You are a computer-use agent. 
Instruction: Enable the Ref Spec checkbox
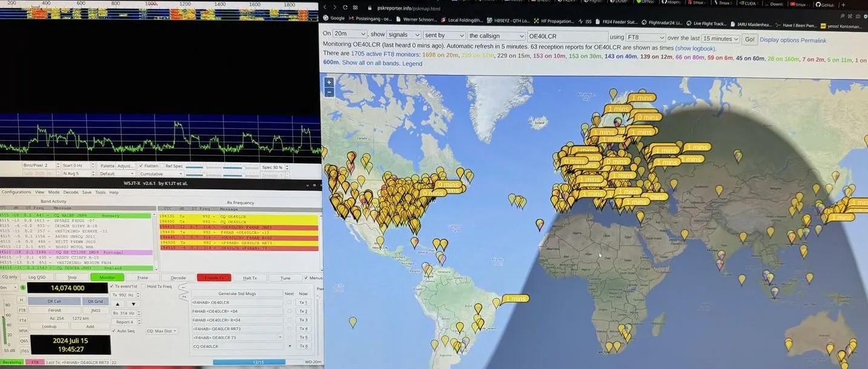click(162, 166)
